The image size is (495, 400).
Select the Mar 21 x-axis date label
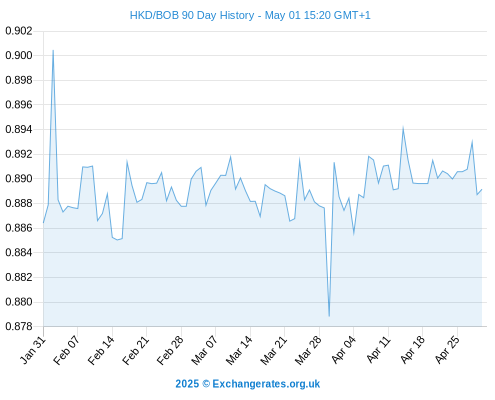pos(274,350)
